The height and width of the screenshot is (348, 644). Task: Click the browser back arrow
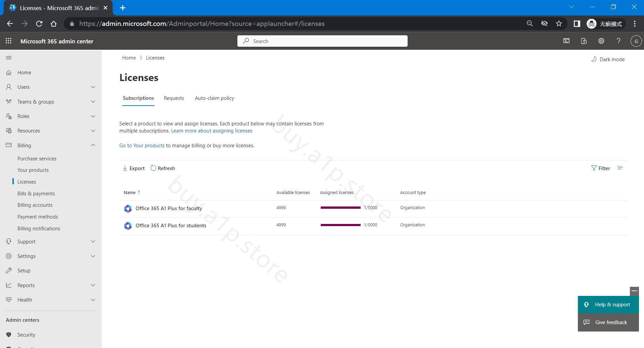pos(10,24)
